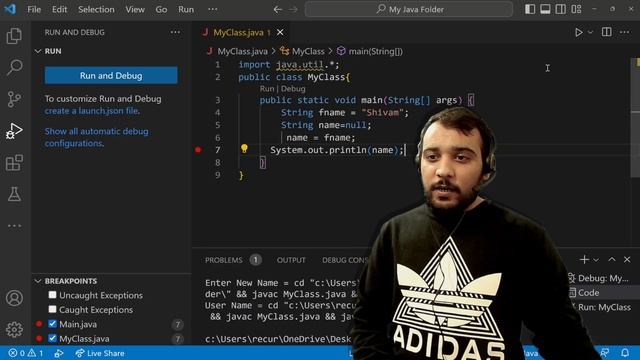
Task: Maximize the panel with the up chevron
Action: pyautogui.click(x=612, y=260)
